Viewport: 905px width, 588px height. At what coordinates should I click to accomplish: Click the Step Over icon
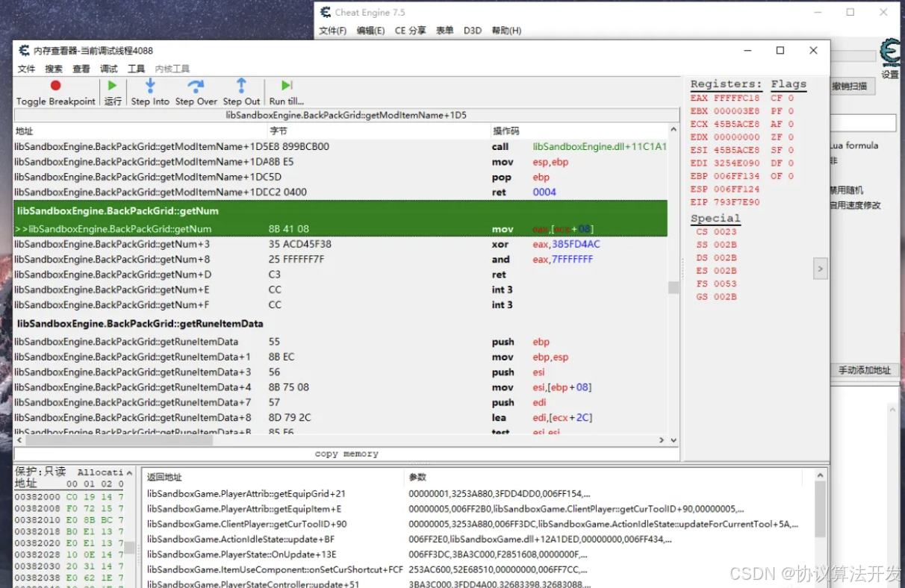196,85
